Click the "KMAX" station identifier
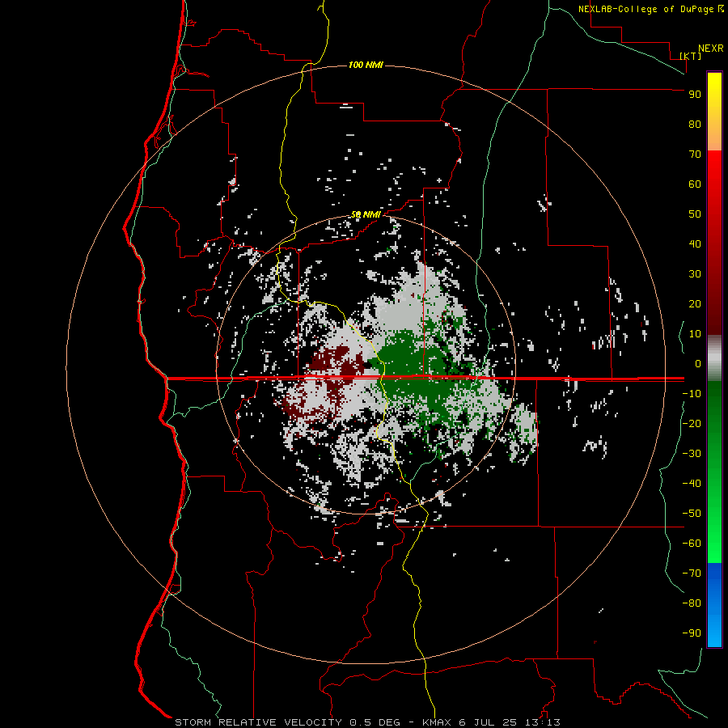Viewport: 728px width, 728px height. tap(437, 722)
